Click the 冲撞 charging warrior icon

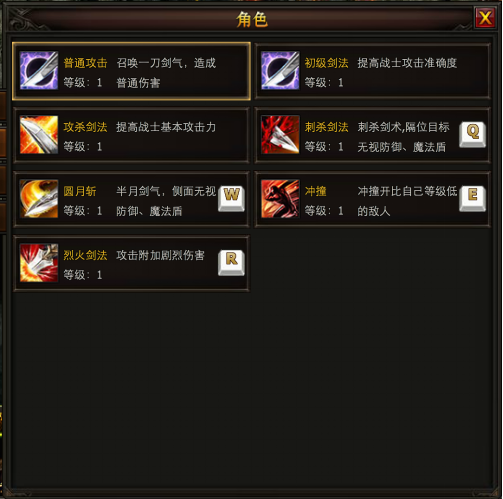click(280, 199)
